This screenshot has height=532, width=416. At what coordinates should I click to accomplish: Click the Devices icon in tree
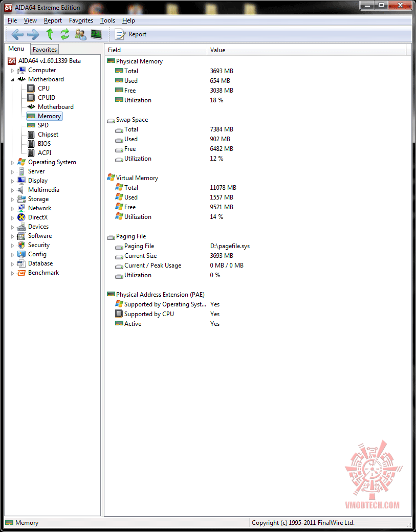point(21,226)
